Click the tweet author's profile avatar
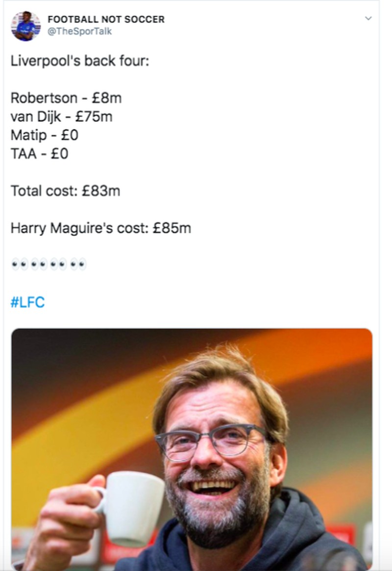 [x=26, y=26]
